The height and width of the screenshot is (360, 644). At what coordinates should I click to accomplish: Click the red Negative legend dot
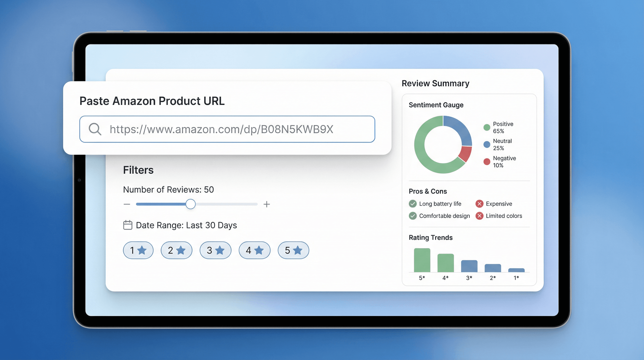pos(487,162)
